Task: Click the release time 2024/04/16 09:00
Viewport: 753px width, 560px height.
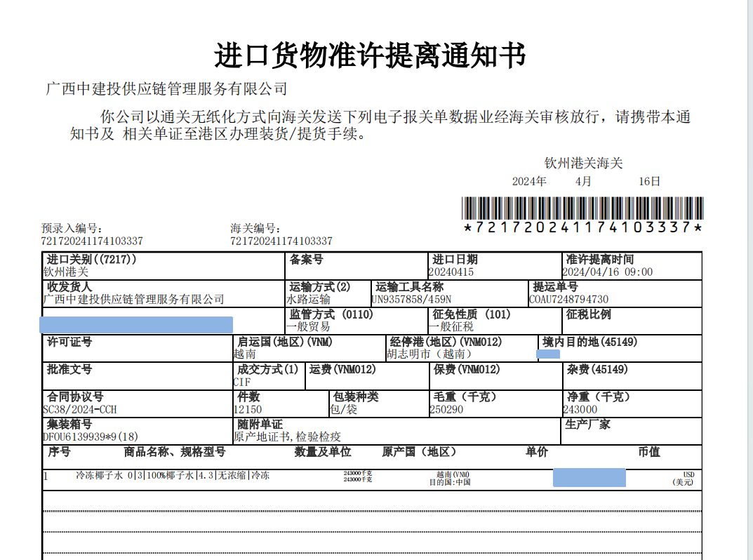Action: coord(608,272)
